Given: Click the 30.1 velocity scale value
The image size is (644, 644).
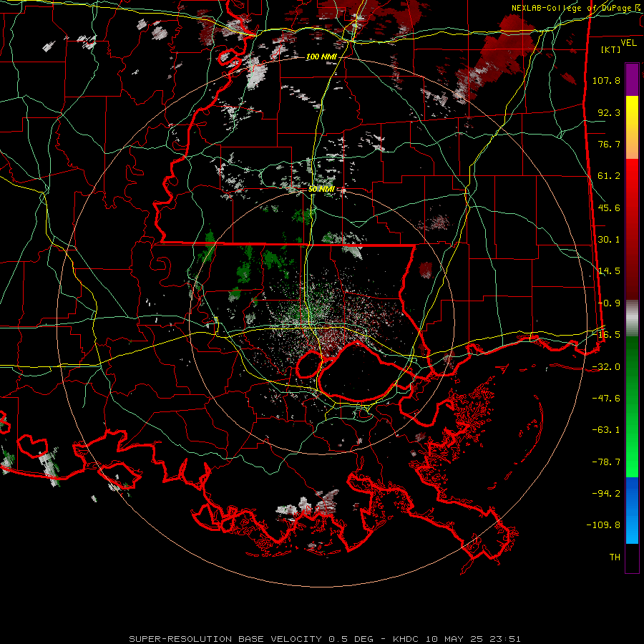Looking at the screenshot, I should (609, 240).
